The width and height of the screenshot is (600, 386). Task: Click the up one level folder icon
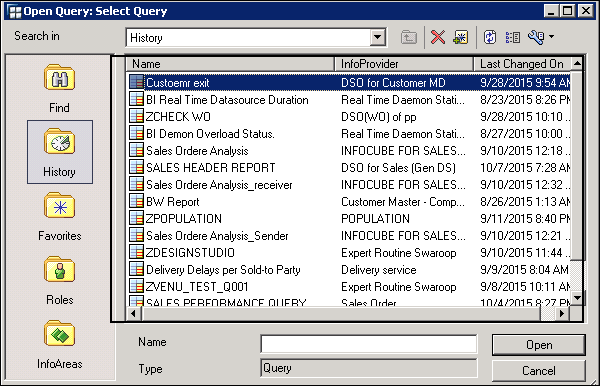409,37
